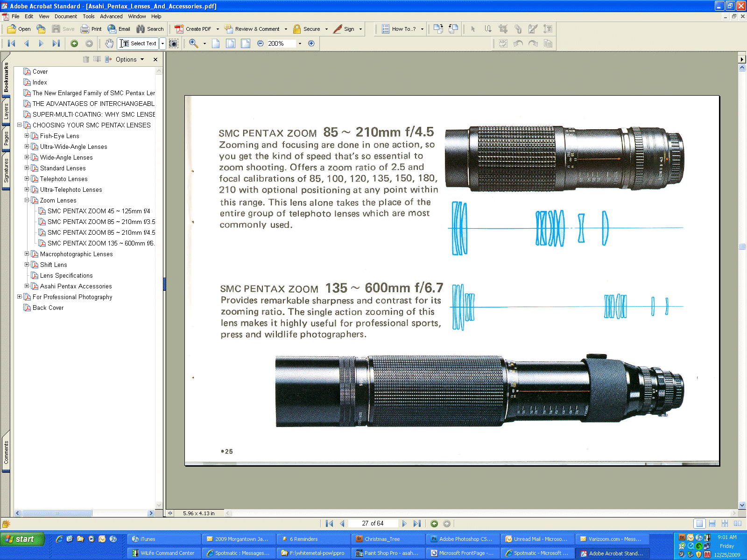Open the Advanced menu
Viewport: 747px width, 560px height.
point(111,16)
